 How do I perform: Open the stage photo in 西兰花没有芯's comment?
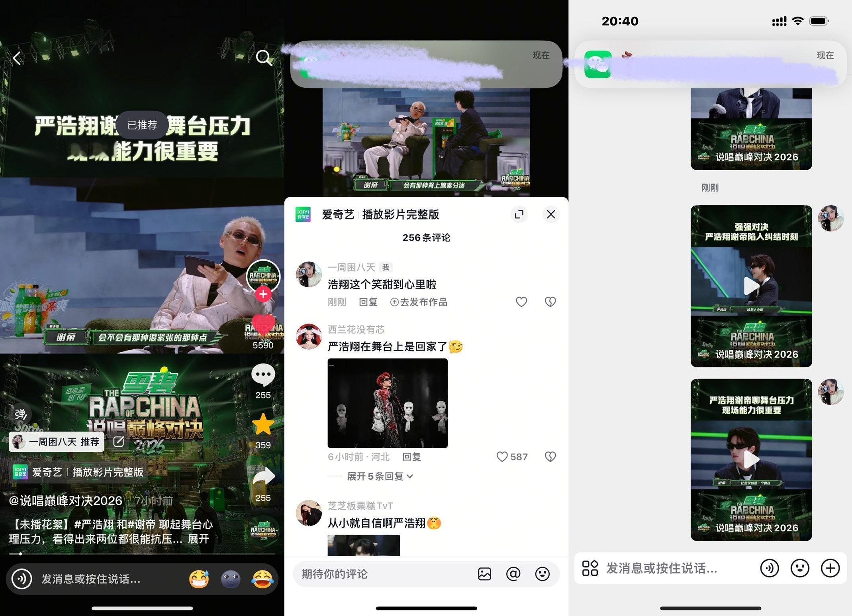point(388,403)
